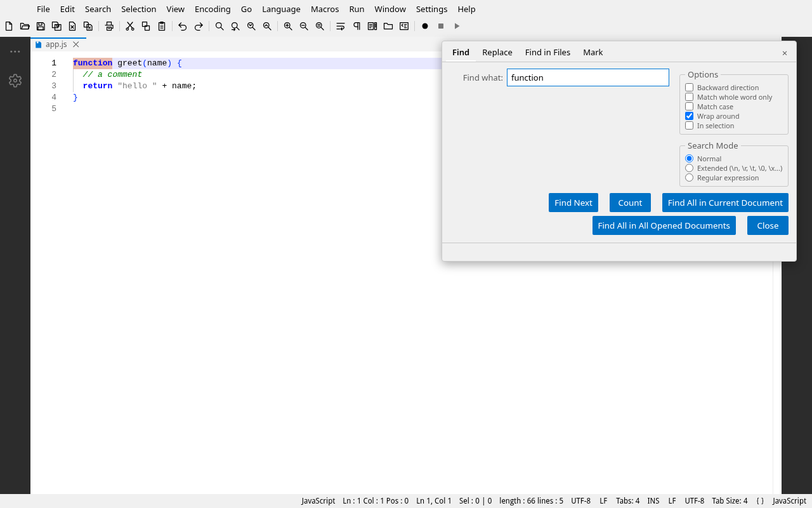Click the Save icon in toolbar
This screenshot has width=812, height=508.
41,26
